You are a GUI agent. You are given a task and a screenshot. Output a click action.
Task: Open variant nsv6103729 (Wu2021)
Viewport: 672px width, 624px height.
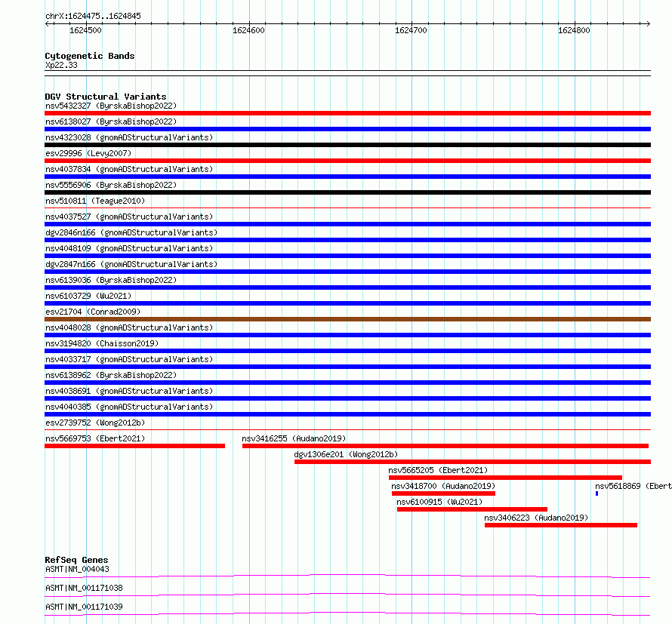pos(88,296)
